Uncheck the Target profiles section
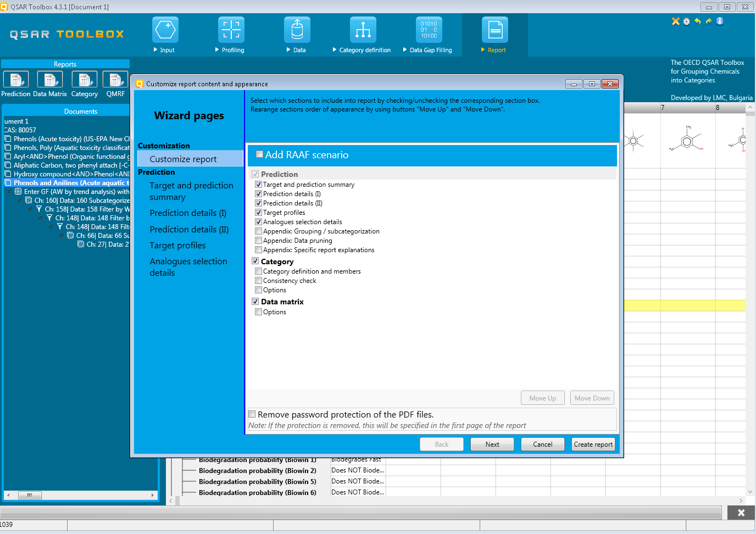This screenshot has height=534, width=756. coord(258,213)
